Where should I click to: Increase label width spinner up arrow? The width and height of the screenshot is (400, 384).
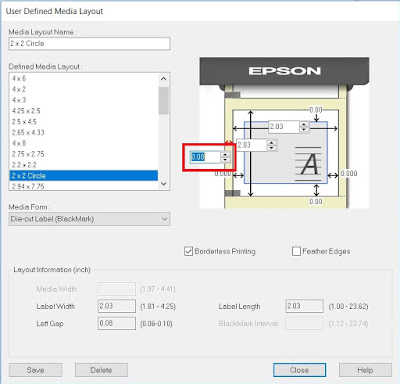304,124
